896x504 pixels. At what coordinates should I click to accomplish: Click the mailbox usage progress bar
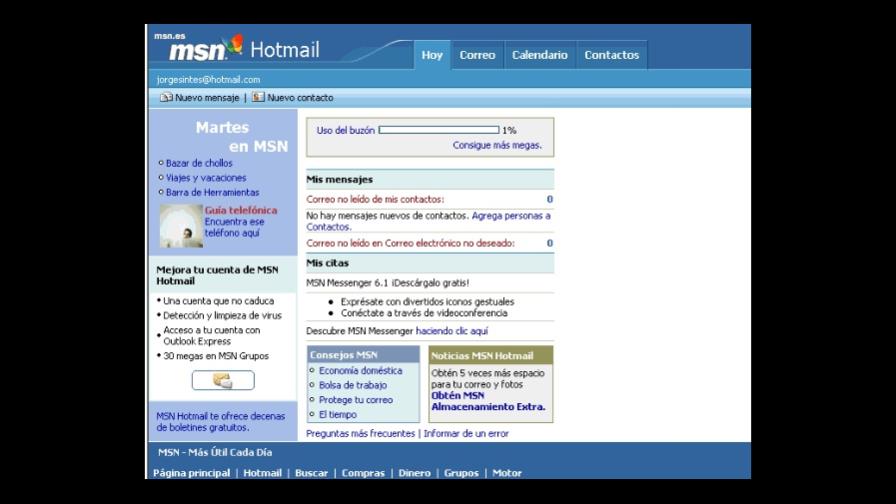[x=438, y=130]
